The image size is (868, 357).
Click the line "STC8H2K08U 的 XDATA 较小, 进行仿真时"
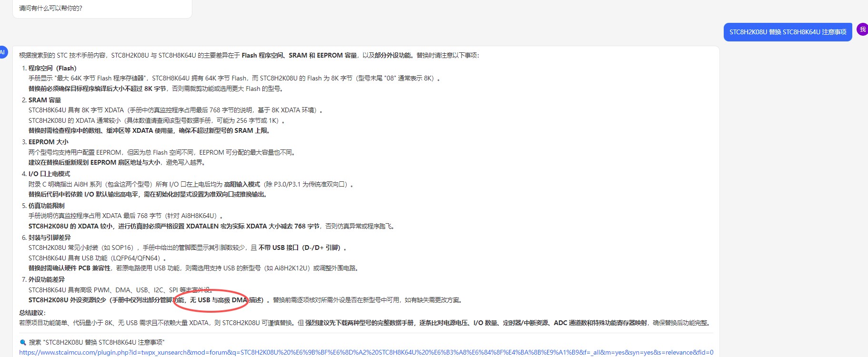[x=212, y=226]
